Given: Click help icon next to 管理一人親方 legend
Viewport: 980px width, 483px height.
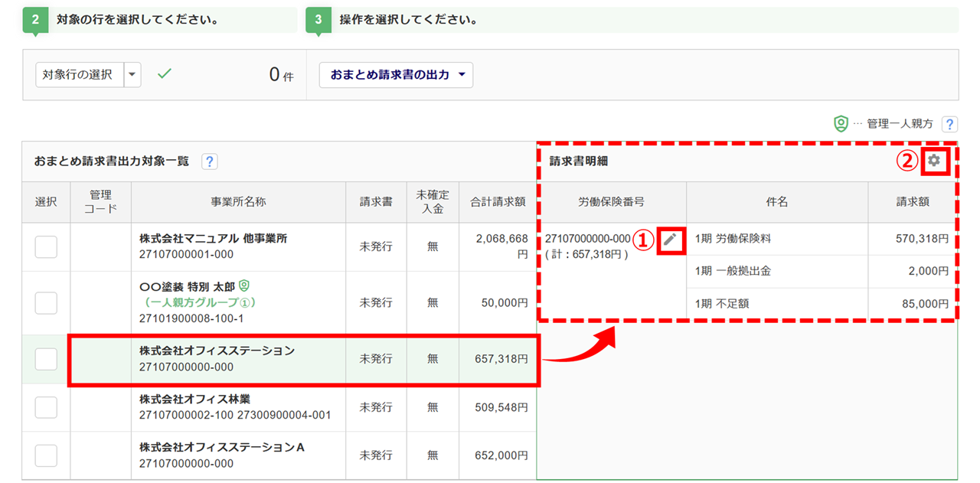Looking at the screenshot, I should (949, 124).
